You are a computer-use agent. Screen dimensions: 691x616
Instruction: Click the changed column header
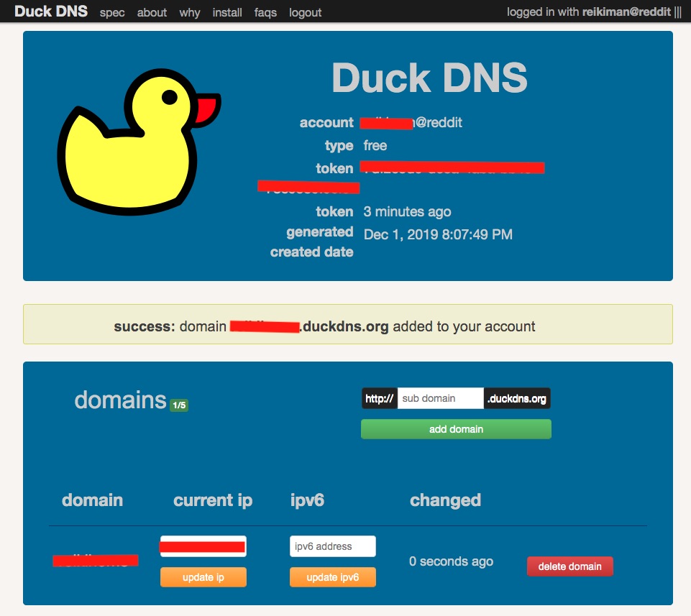(445, 500)
